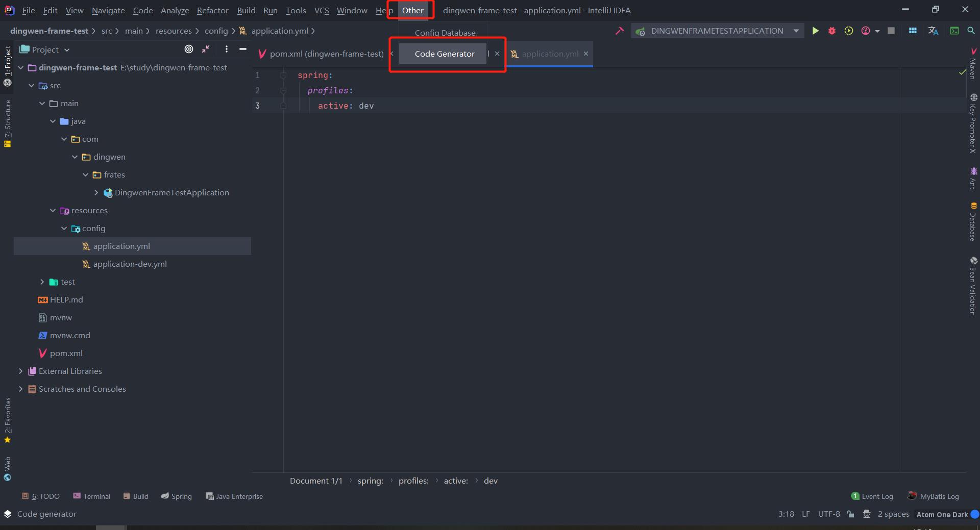
Task: Expand the test folder
Action: pos(42,282)
